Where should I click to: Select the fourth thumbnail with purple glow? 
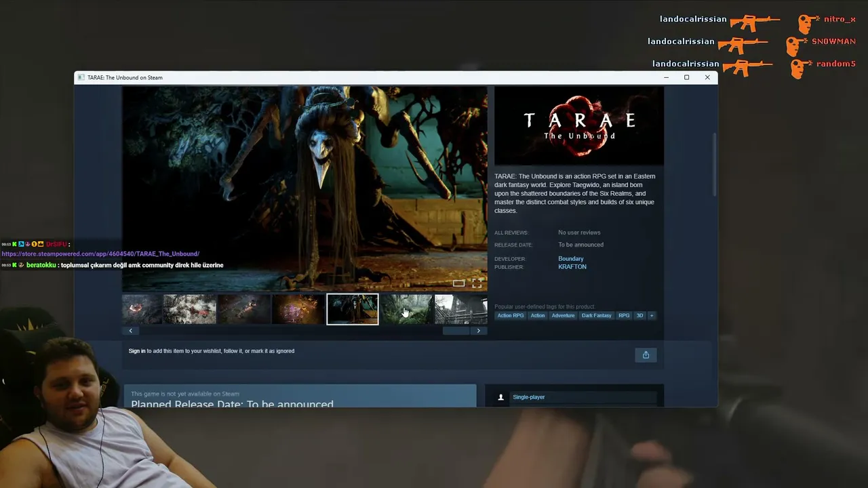point(298,309)
